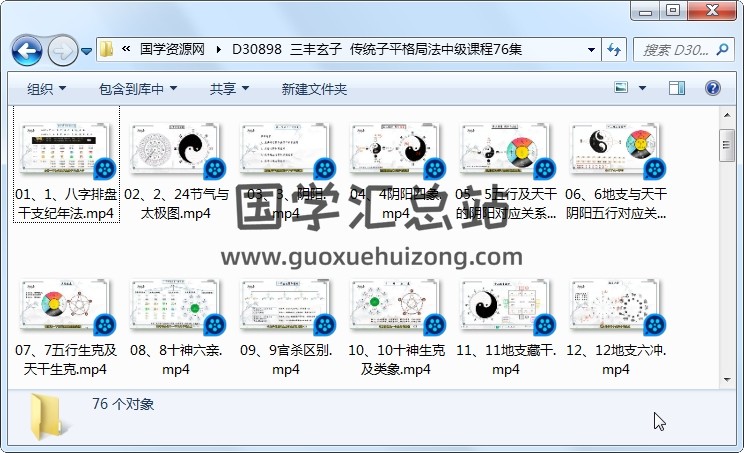Minimize the explorer window
This screenshot has width=744, height=453.
click(x=646, y=10)
